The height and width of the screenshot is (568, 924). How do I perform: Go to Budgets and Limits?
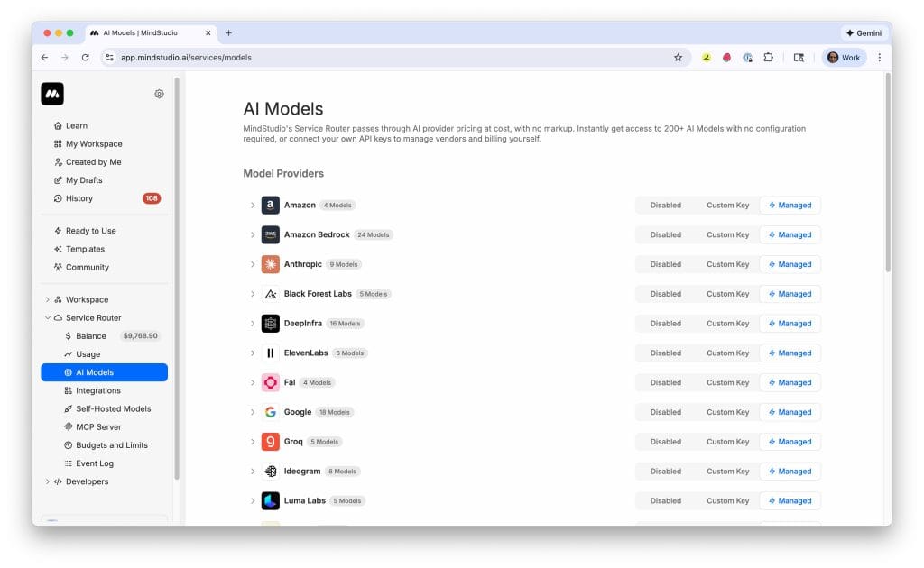(x=109, y=444)
